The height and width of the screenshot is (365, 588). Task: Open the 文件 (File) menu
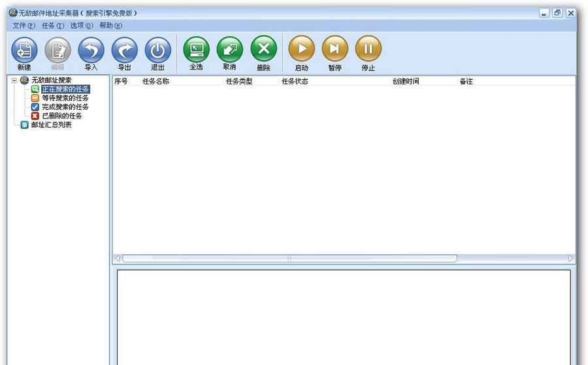coord(24,26)
